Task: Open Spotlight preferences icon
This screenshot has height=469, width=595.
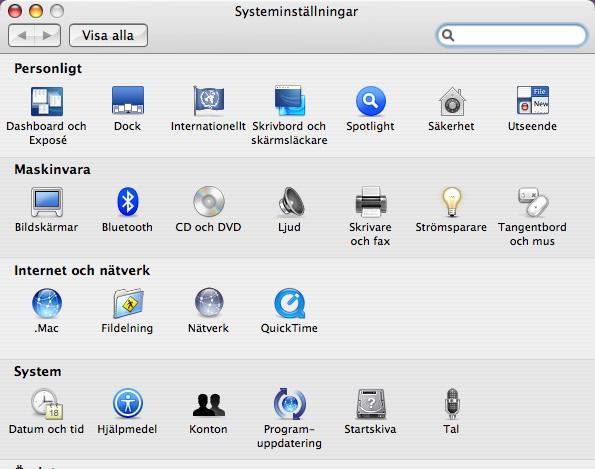Action: pos(371,101)
